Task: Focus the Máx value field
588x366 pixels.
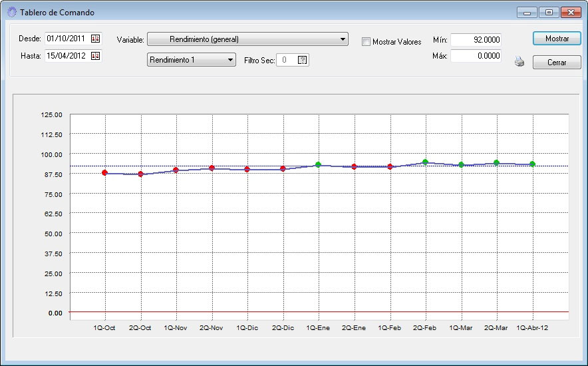Action: pos(476,57)
